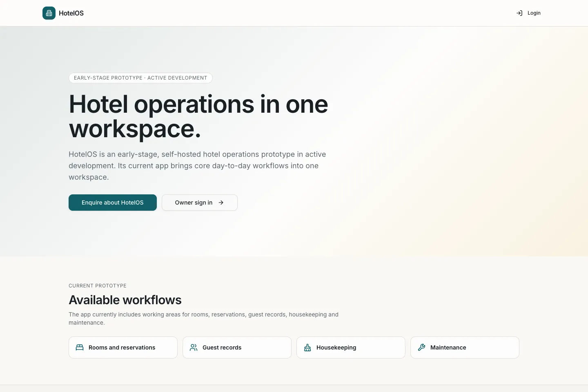This screenshot has height=392, width=588.
Task: Go to home via HotelOS brand name
Action: coord(71,13)
